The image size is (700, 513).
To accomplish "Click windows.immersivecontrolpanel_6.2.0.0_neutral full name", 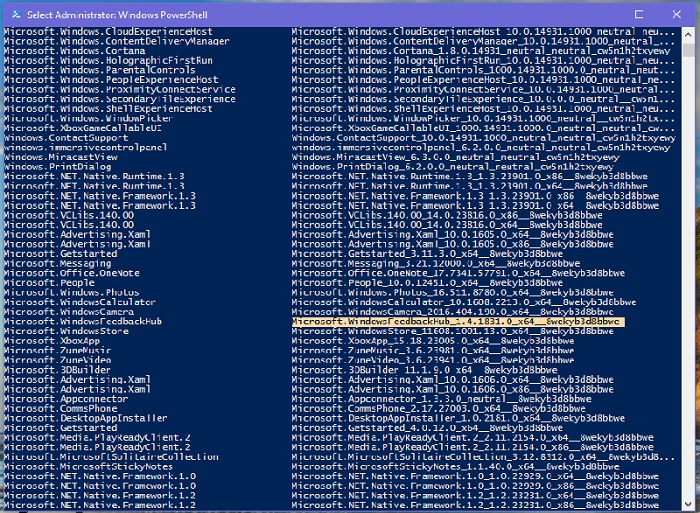I will click(x=481, y=148).
